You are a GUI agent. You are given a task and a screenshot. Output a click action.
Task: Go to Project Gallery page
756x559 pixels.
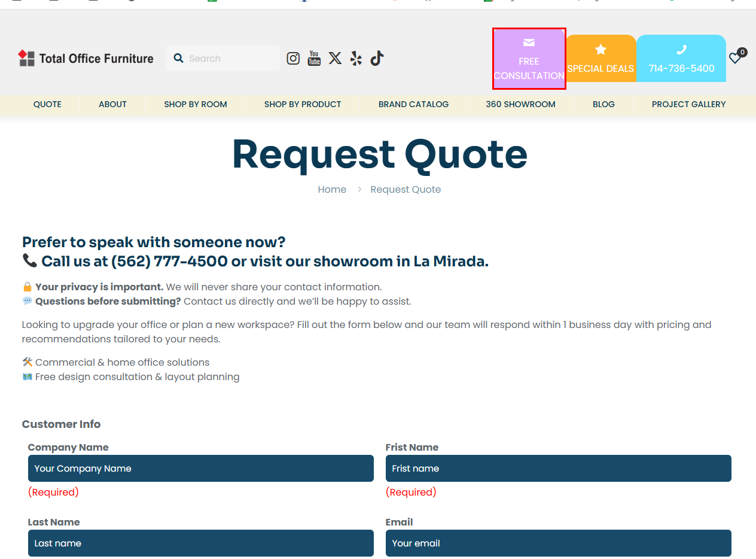click(688, 104)
